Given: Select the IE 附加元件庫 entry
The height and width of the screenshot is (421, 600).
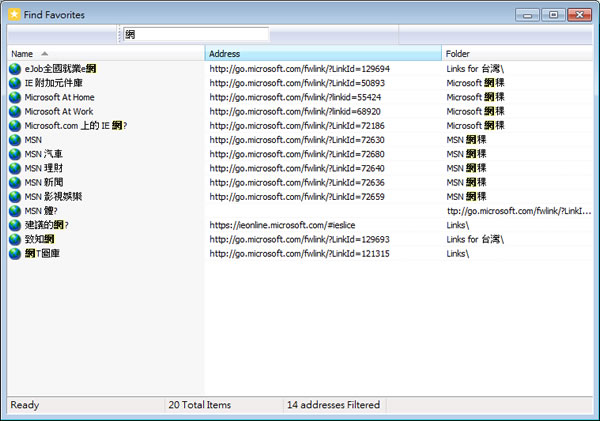Looking at the screenshot, I should [x=54, y=83].
